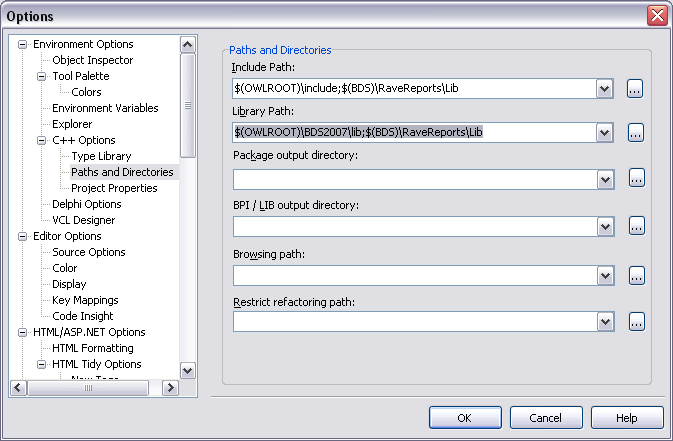Viewport: 673px width, 441px height.
Task: Click the Cancel button
Action: tap(546, 418)
